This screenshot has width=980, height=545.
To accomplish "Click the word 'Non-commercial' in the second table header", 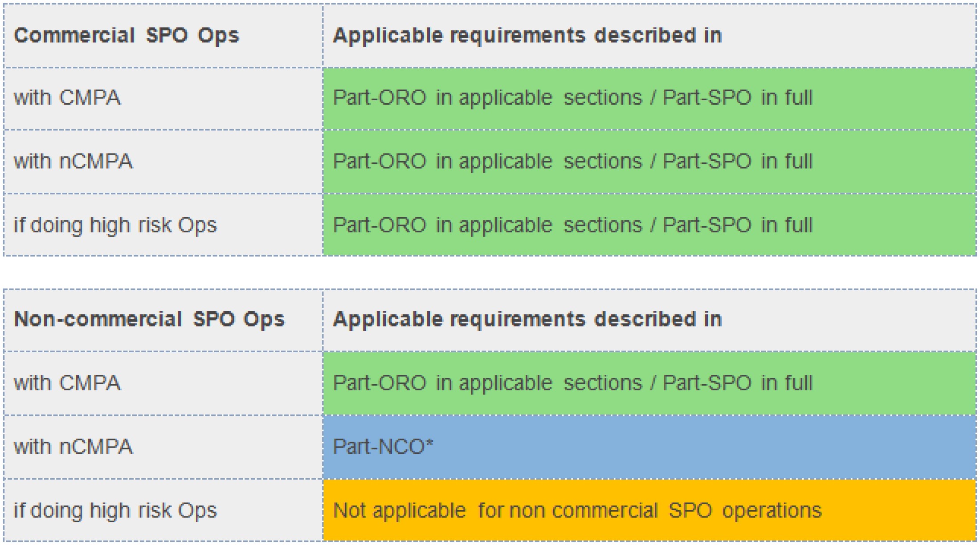I will (98, 319).
